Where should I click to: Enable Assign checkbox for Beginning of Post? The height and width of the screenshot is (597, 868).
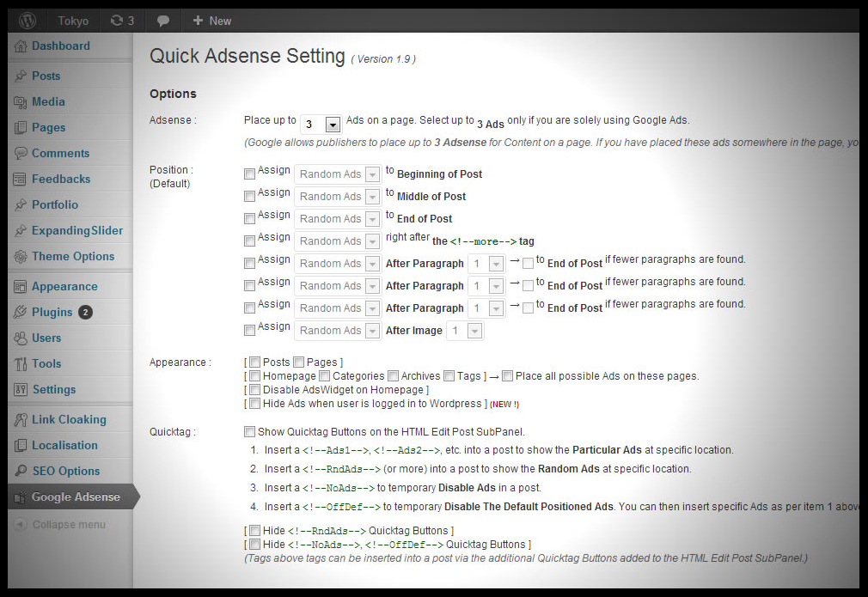(250, 174)
